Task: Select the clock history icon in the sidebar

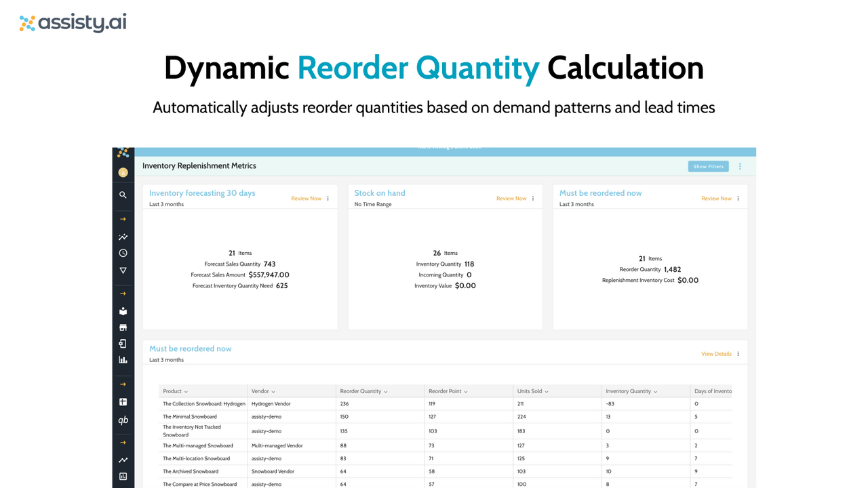Action: coord(123,252)
